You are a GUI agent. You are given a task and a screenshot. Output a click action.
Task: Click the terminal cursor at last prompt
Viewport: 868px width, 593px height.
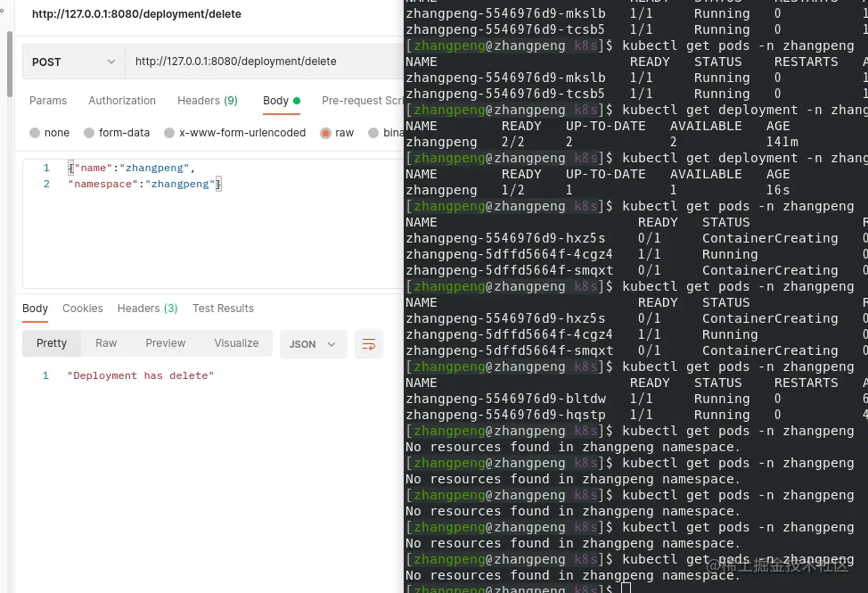point(626,588)
